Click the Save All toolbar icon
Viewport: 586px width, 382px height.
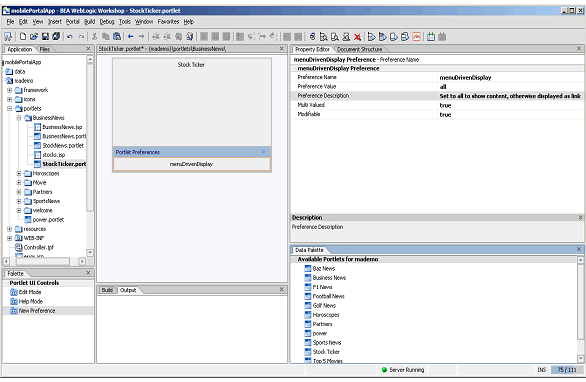pos(56,37)
